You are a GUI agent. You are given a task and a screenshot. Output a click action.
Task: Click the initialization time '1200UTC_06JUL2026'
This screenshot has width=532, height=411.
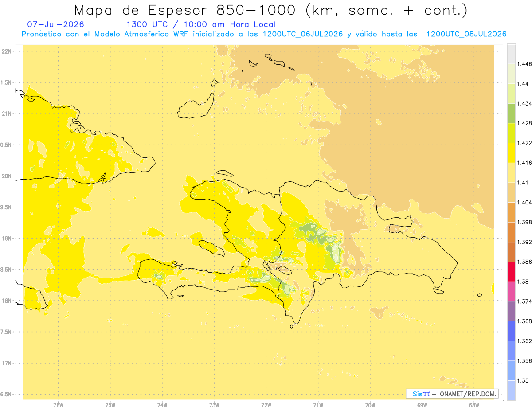(302, 34)
